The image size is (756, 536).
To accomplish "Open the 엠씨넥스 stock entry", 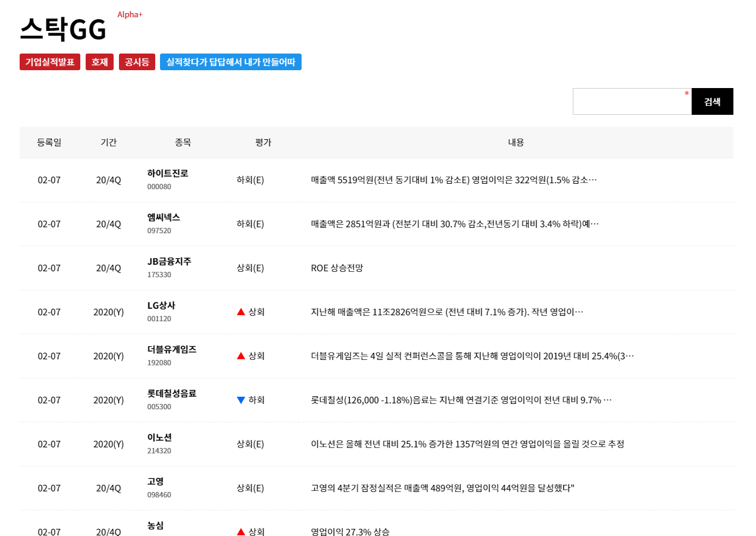I will pos(164,217).
